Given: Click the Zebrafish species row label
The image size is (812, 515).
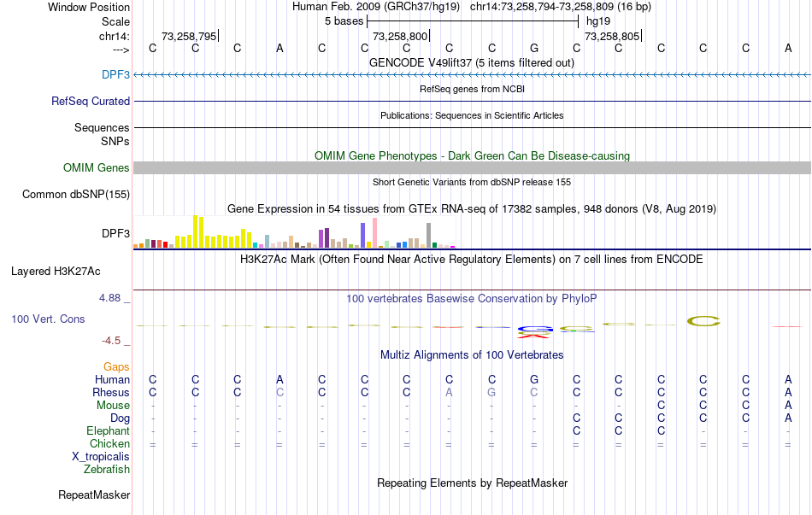Looking at the screenshot, I should [x=107, y=469].
